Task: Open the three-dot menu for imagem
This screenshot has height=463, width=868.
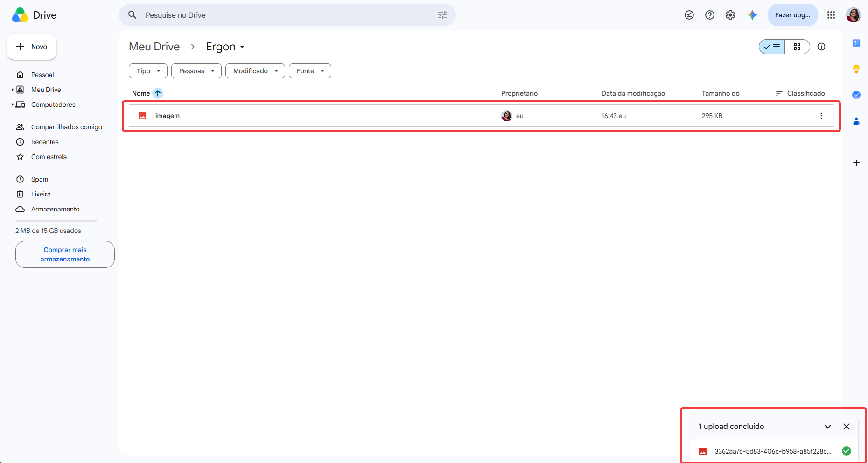Action: (x=821, y=116)
